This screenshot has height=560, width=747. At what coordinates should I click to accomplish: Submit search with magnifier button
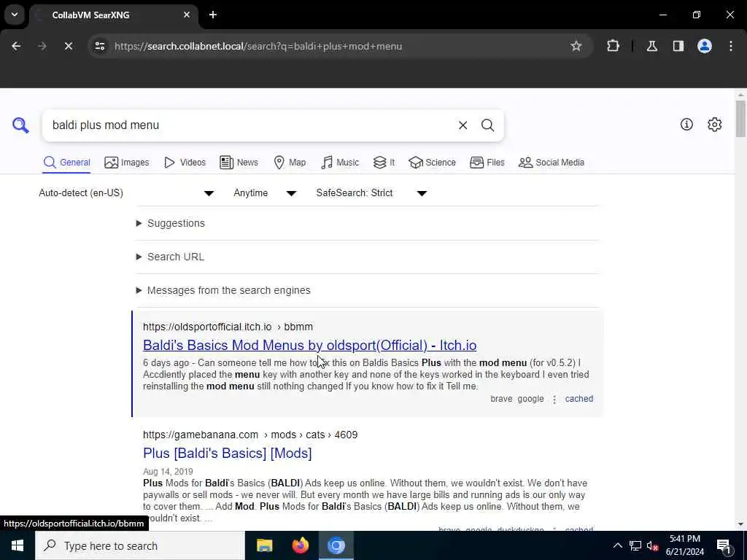[487, 125]
